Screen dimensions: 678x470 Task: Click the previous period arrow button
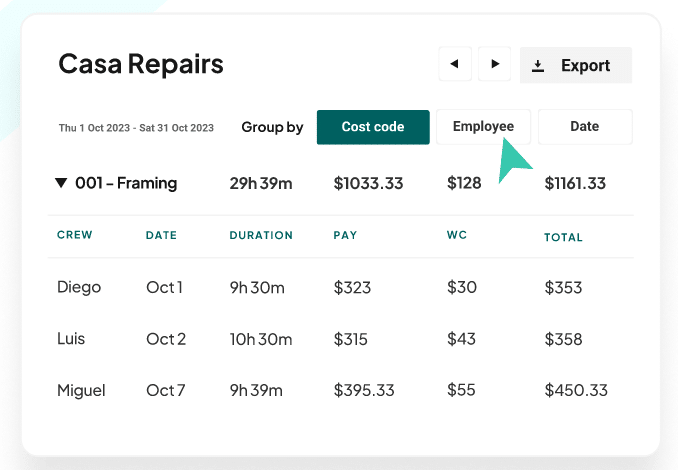(x=455, y=65)
